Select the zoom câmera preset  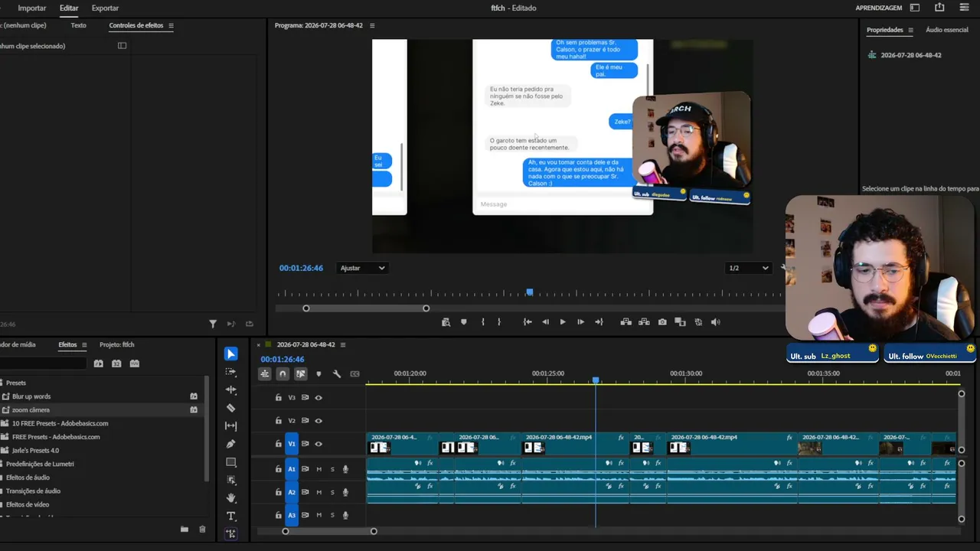[x=31, y=410]
